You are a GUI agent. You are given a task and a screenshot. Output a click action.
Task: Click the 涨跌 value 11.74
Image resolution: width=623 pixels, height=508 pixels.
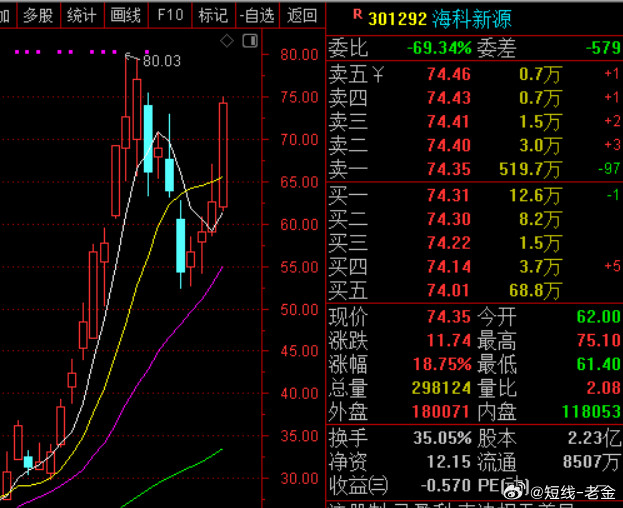point(449,341)
